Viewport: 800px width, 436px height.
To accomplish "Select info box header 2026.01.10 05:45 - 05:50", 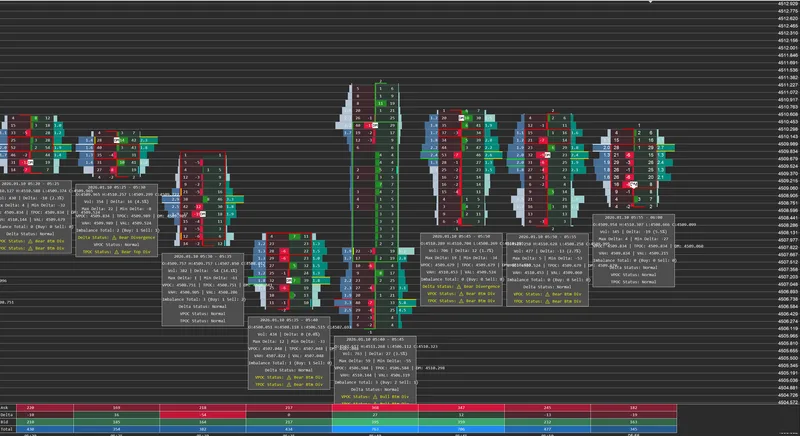I will point(461,237).
